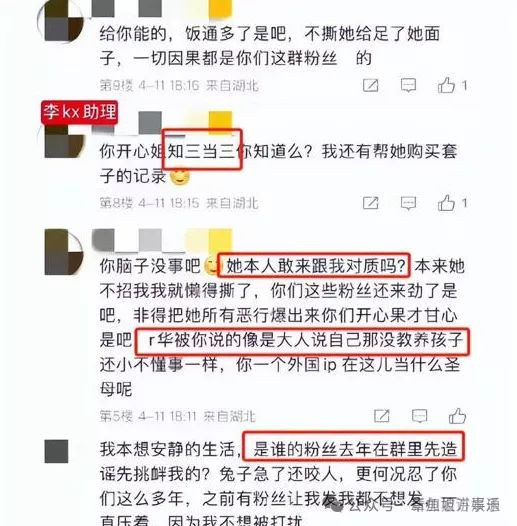This screenshot has width=517, height=526.
Task: Like the 9th floor comment
Action: [447, 86]
